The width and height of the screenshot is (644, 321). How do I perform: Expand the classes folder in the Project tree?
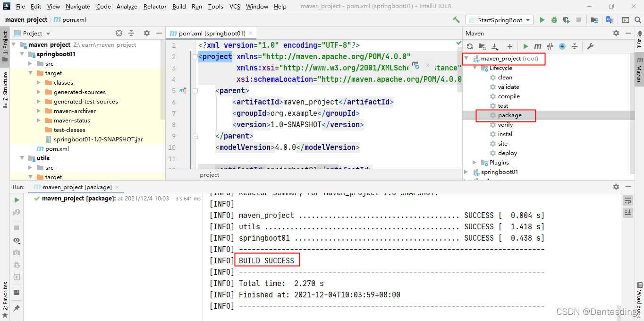click(39, 83)
